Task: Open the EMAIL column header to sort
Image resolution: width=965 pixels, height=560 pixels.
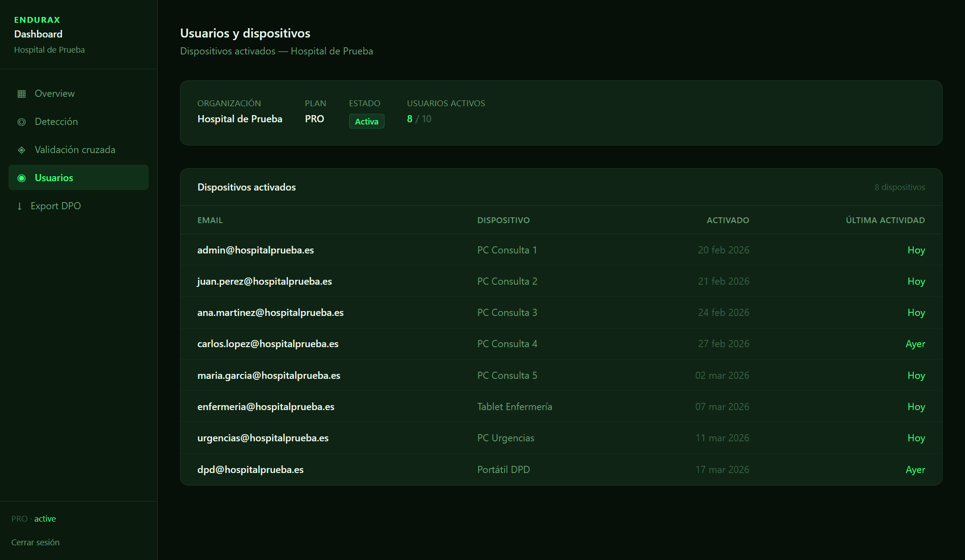Action: [x=210, y=220]
